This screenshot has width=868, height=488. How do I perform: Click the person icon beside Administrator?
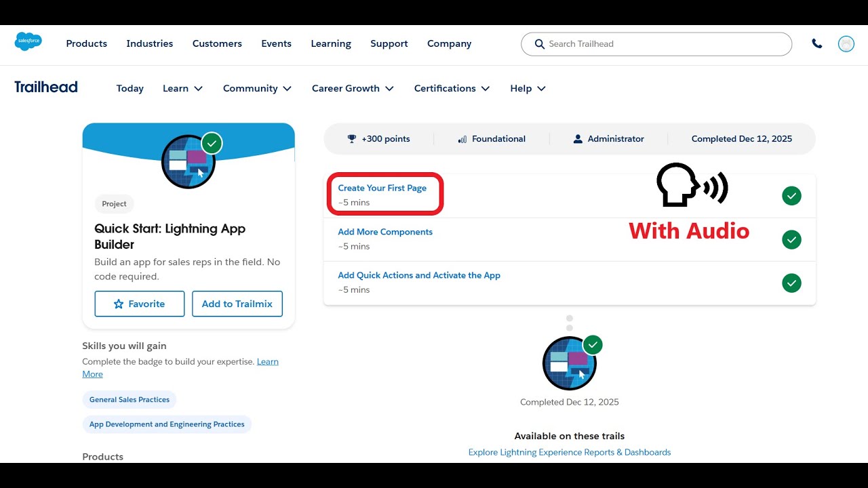[x=578, y=139]
